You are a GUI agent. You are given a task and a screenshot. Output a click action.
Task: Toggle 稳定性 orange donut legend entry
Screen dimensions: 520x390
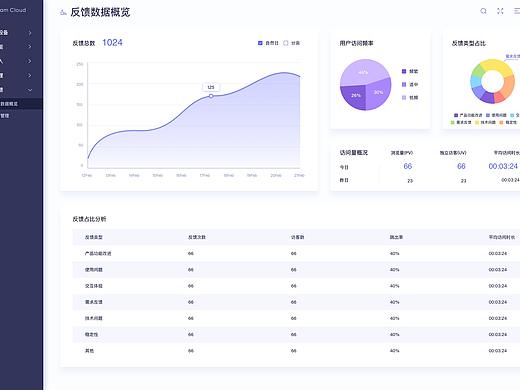tap(508, 122)
